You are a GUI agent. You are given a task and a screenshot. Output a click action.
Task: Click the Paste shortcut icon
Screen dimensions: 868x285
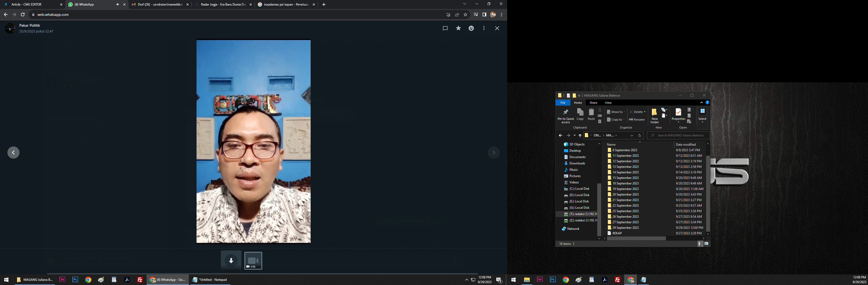click(x=600, y=121)
